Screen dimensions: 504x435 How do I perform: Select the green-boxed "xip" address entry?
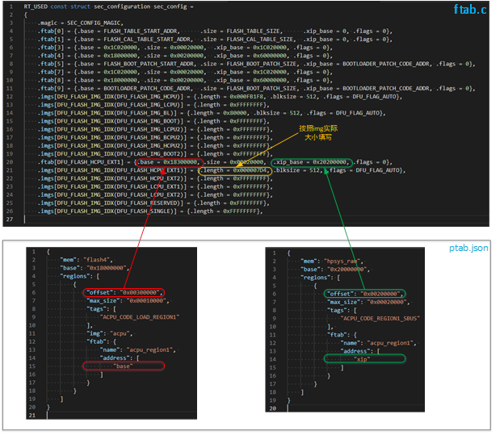[364, 358]
